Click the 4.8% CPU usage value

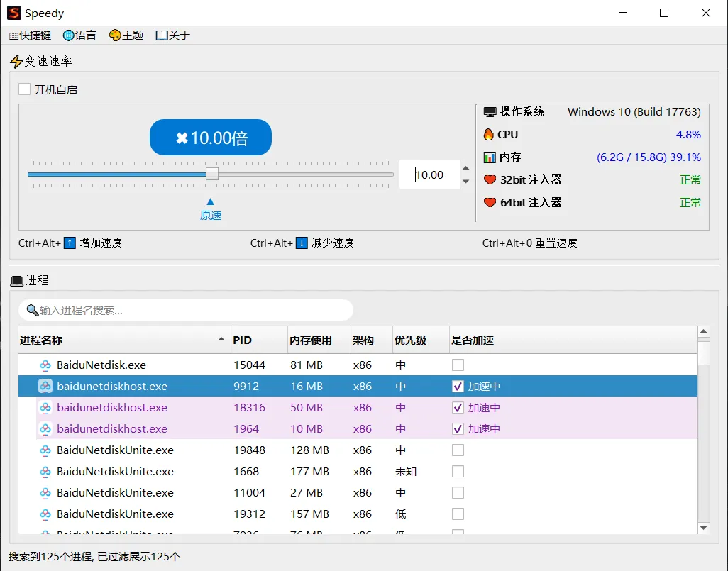[x=688, y=135]
